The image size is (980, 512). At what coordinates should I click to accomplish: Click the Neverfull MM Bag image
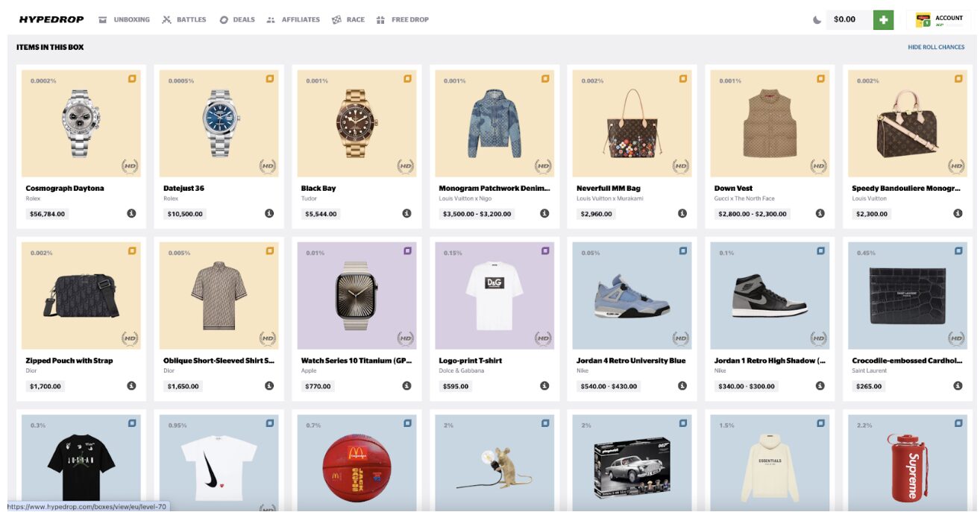(x=632, y=123)
